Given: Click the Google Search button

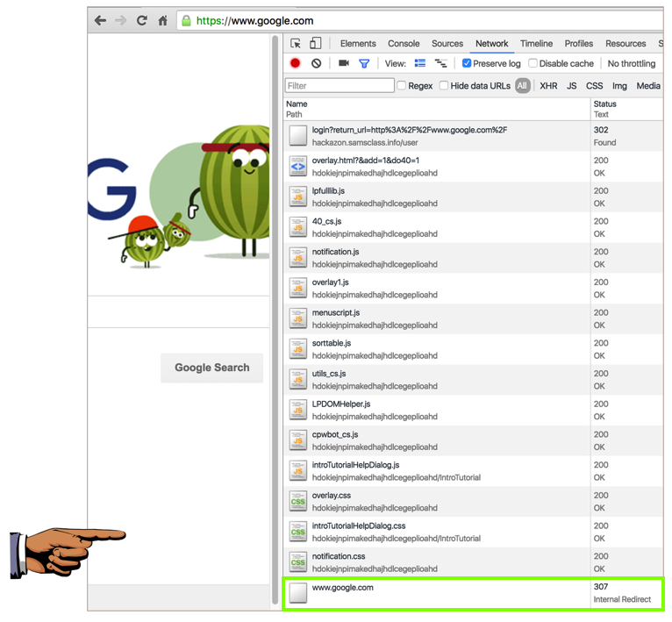Looking at the screenshot, I should 211,368.
